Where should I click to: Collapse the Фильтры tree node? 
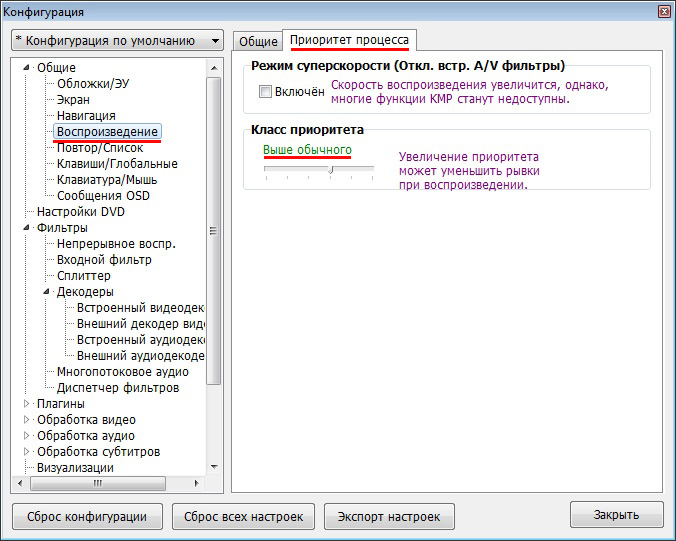coord(27,227)
